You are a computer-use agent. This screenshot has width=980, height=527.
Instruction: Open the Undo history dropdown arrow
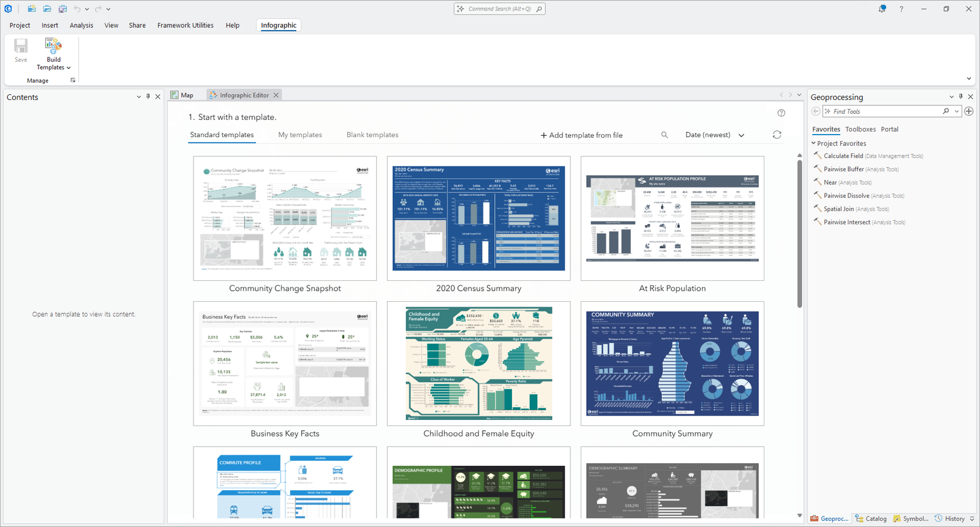87,9
